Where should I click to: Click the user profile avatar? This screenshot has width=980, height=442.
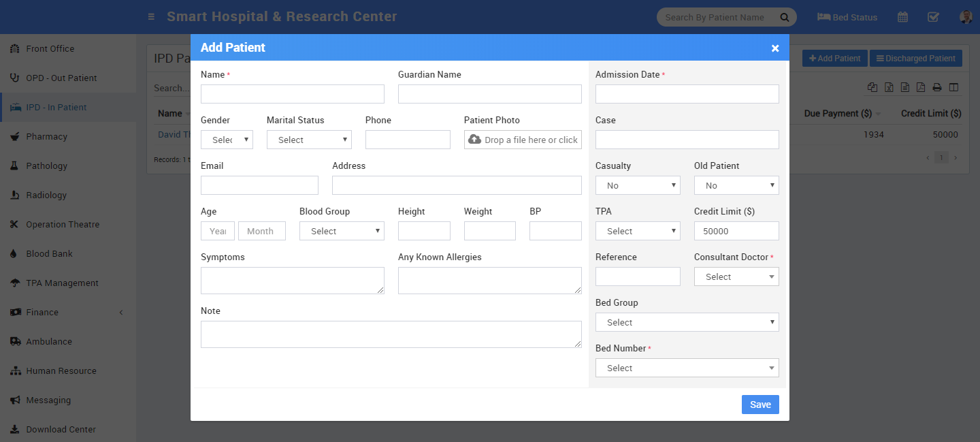pyautogui.click(x=965, y=17)
